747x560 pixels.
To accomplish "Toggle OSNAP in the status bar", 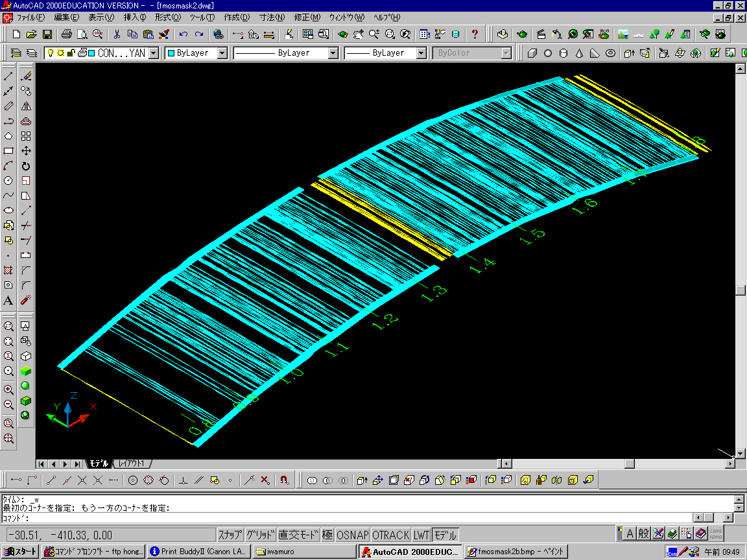I will [x=352, y=535].
